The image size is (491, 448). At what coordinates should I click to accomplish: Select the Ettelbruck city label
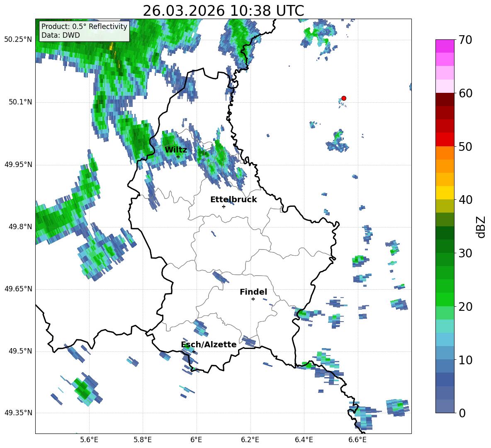(x=233, y=200)
